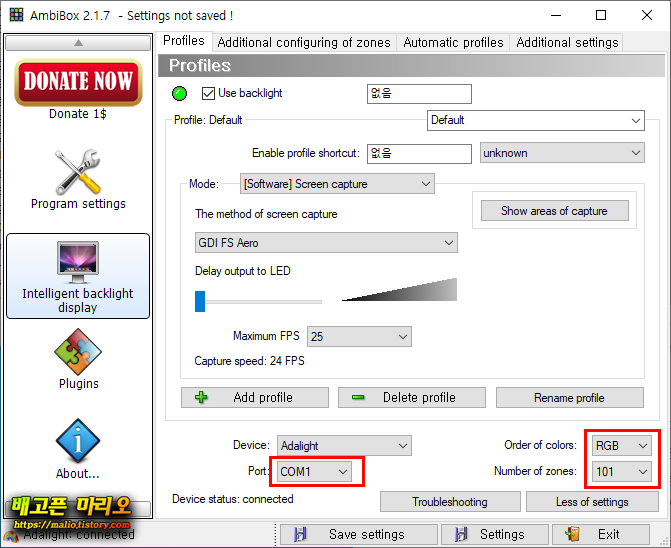Click Save settings button
This screenshot has height=548, width=671.
(359, 534)
